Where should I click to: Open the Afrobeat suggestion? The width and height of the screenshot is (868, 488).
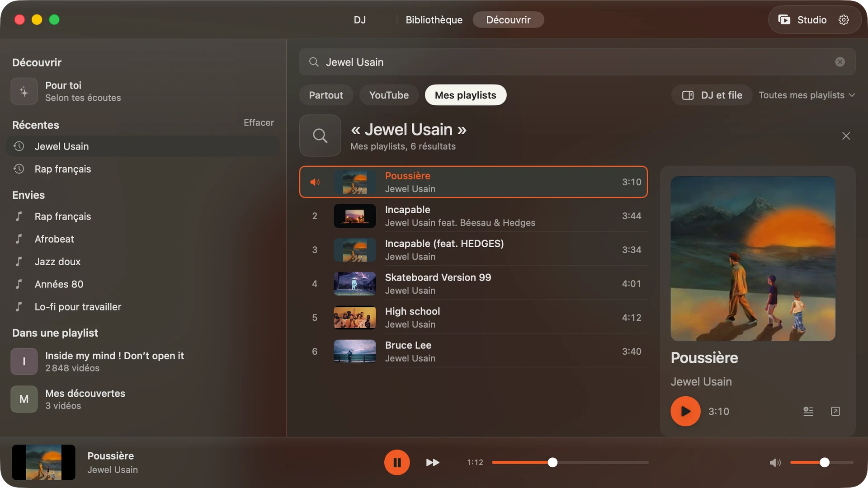click(143, 239)
